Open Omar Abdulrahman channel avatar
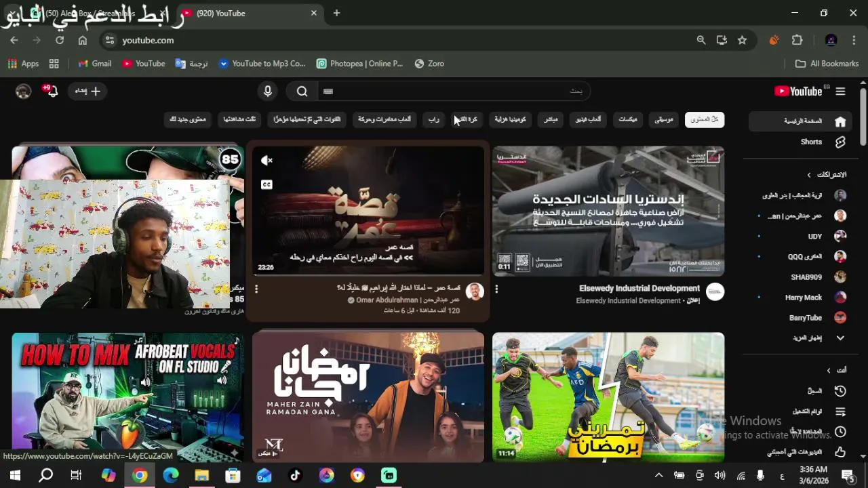 click(x=475, y=292)
